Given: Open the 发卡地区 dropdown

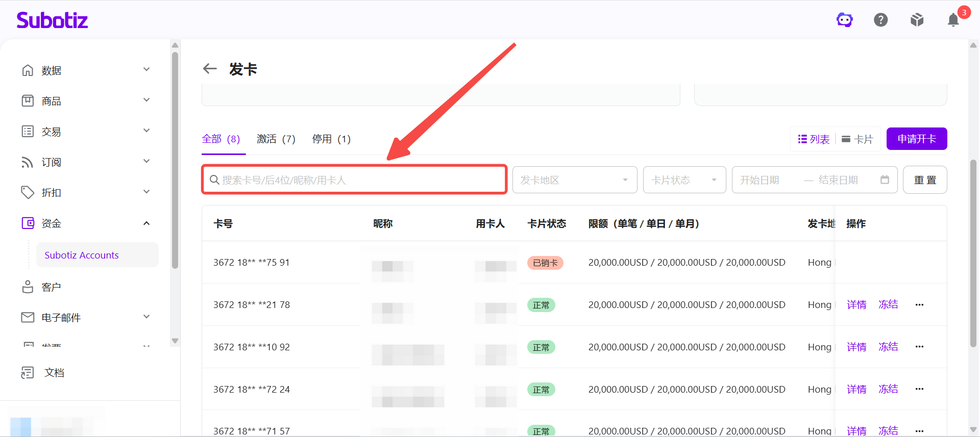Looking at the screenshot, I should [x=575, y=179].
